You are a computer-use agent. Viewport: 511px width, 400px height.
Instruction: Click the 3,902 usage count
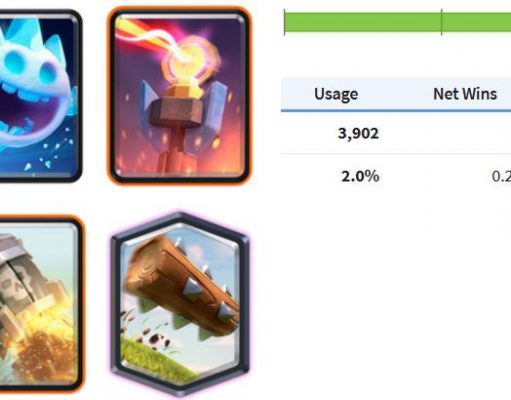tap(358, 134)
